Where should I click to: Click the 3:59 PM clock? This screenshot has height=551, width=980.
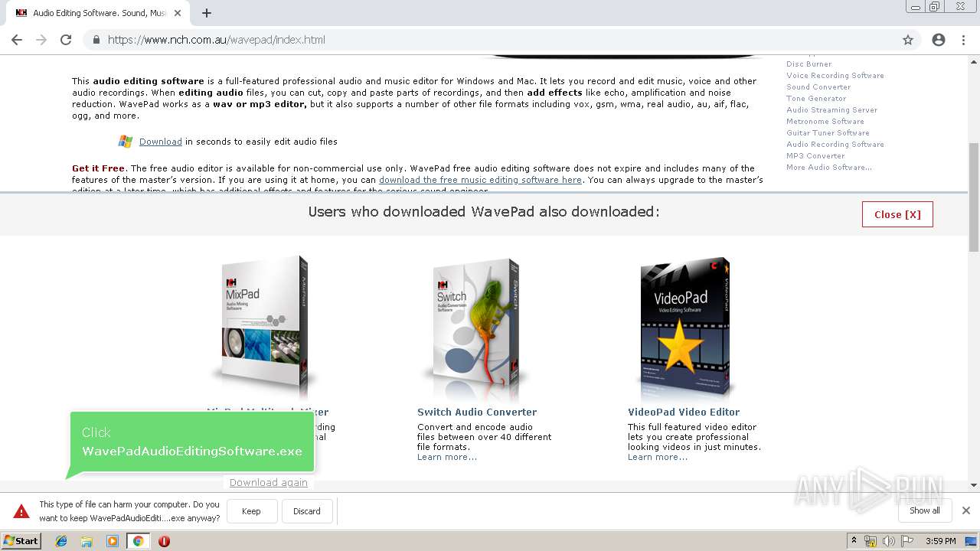(x=940, y=541)
